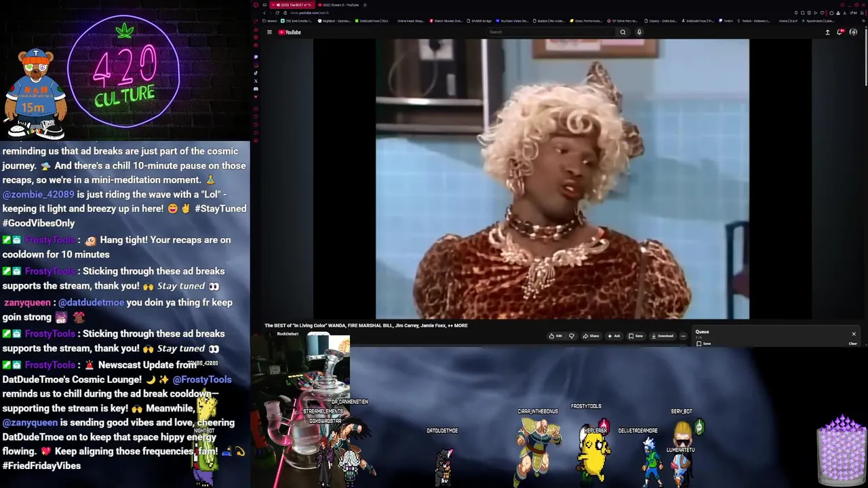Expand the bookmarks overflow chevron
This screenshot has height=488, width=868.
click(863, 21)
